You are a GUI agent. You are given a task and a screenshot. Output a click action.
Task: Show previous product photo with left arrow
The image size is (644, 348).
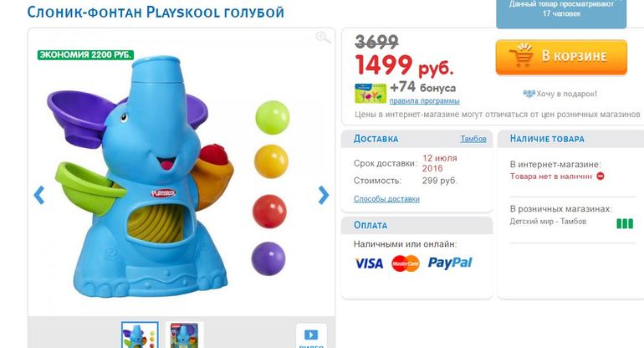tap(39, 195)
